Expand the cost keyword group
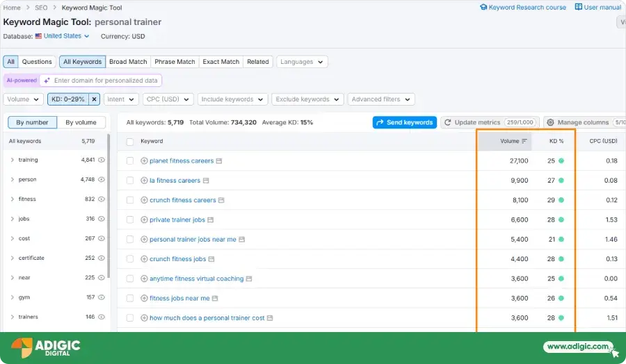 (x=12, y=238)
